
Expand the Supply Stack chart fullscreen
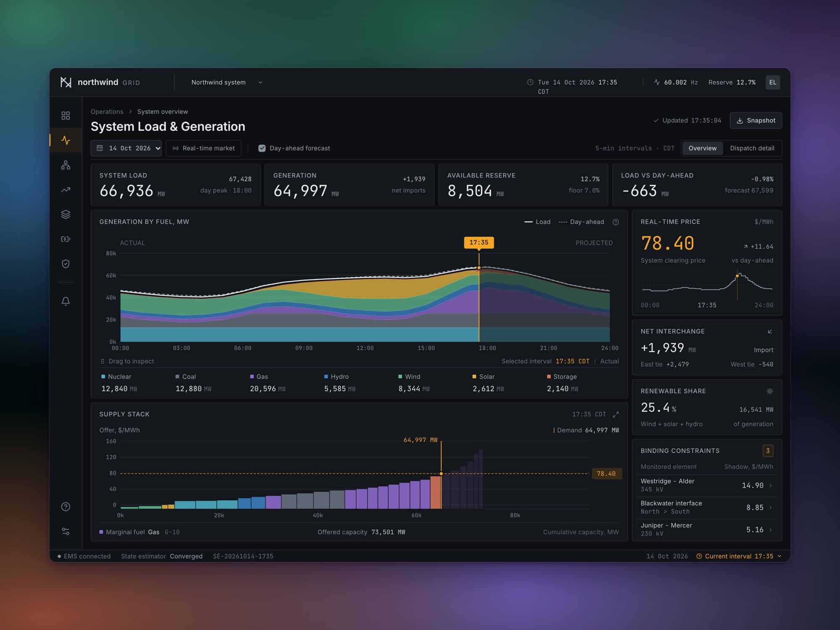coord(616,415)
